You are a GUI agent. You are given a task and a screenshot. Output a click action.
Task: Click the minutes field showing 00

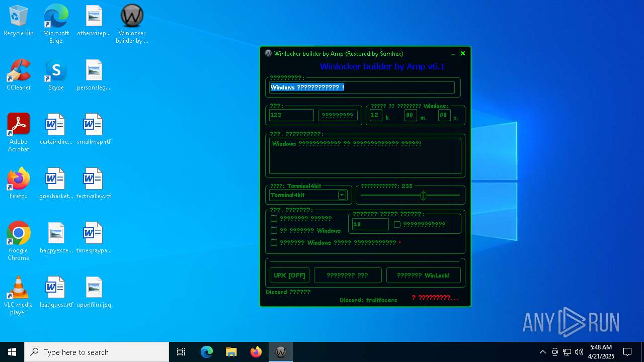[x=410, y=115]
